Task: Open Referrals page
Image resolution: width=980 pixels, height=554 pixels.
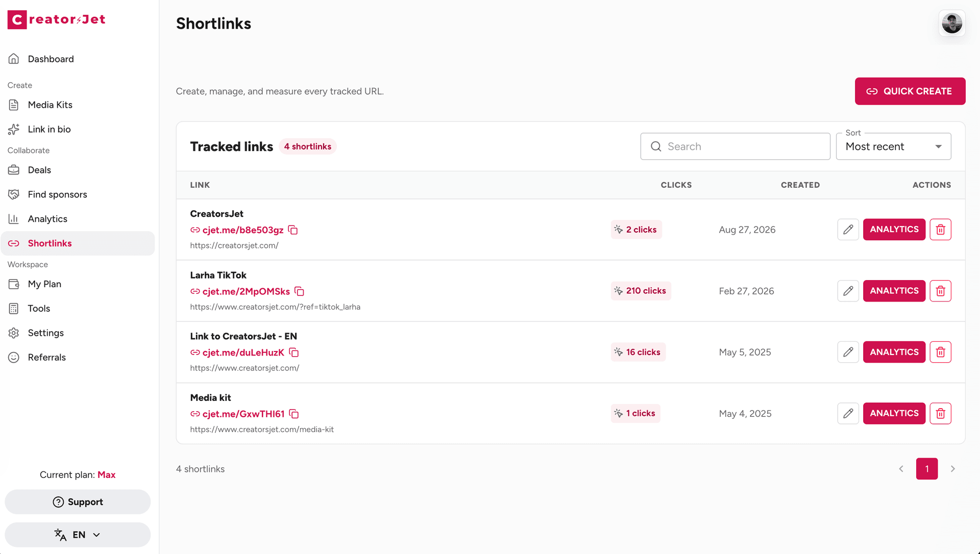Action: (78, 357)
